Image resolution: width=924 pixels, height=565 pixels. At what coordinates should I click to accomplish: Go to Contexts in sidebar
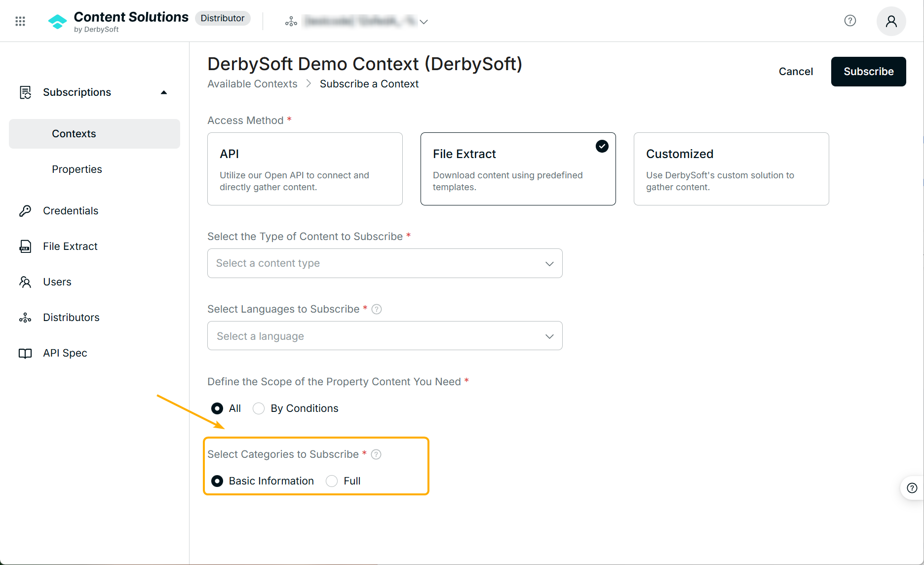pos(94,134)
